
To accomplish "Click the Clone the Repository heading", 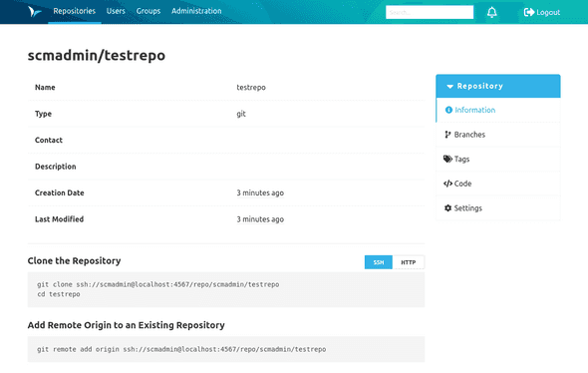I will [75, 260].
